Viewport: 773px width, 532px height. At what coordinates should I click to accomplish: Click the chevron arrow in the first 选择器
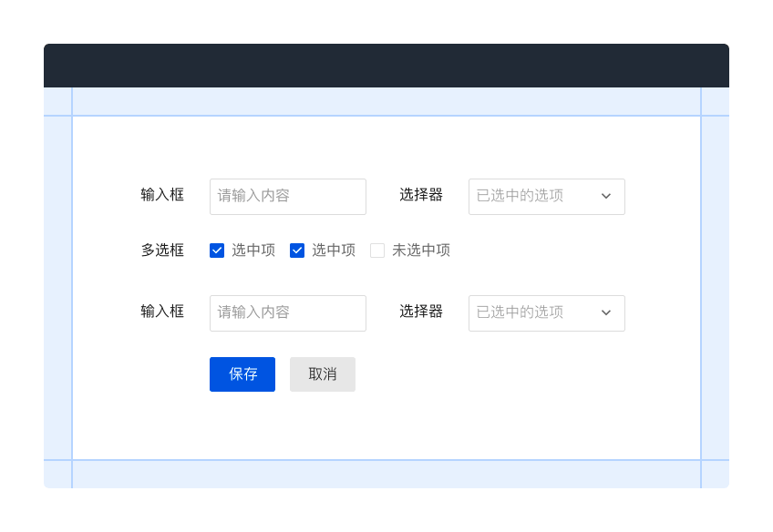click(x=606, y=196)
